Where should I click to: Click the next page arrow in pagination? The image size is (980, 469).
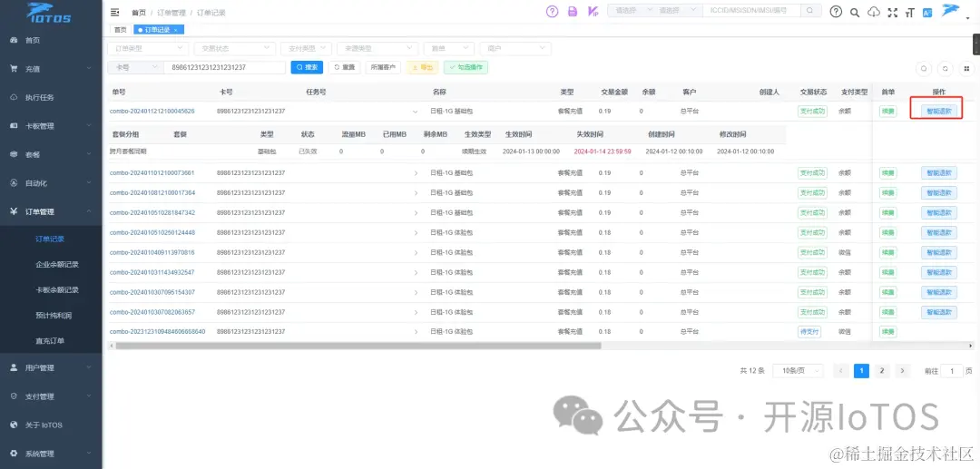point(902,371)
